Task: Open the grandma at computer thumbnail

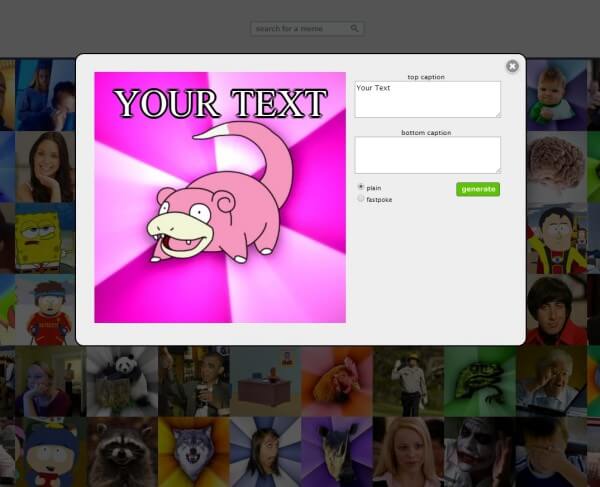Action: click(551, 381)
